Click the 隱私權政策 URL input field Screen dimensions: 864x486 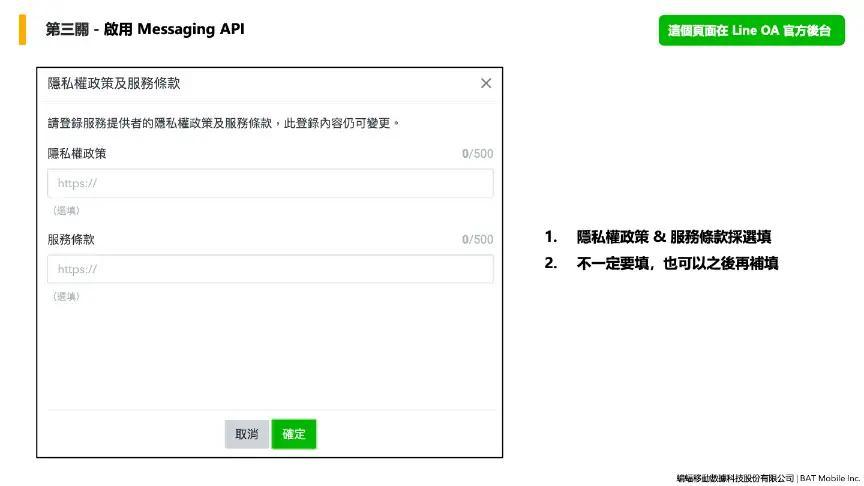coord(270,184)
